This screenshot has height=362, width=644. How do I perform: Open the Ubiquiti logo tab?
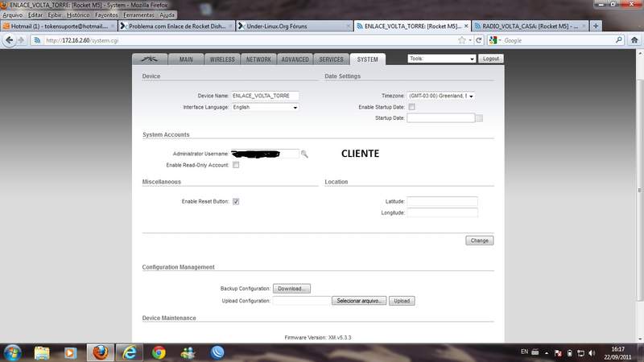point(150,60)
